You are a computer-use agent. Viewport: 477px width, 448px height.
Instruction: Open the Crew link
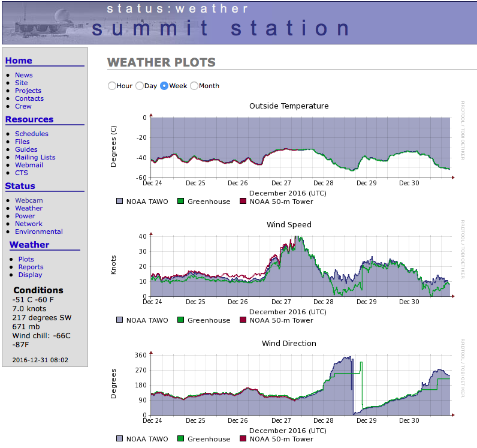pyautogui.click(x=23, y=106)
